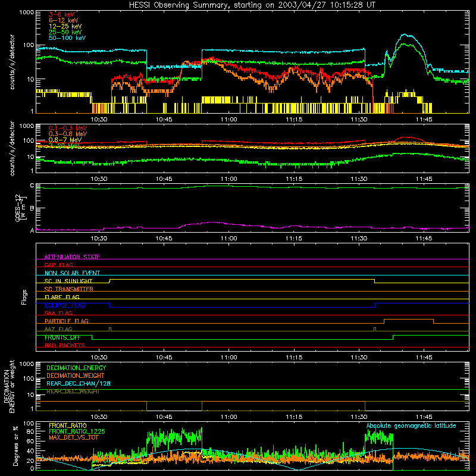
Task: Click the DECIMATION ENERGY or weight axis title
Action: point(9,386)
